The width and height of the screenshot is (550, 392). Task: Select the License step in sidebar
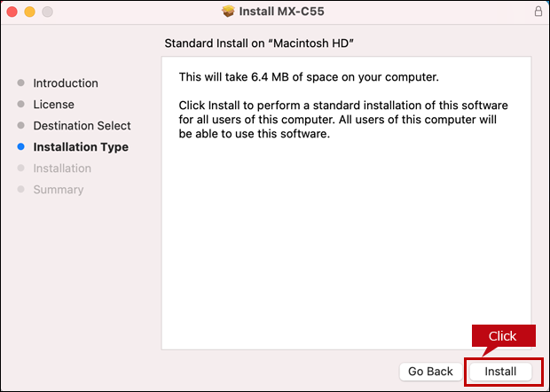(x=53, y=105)
